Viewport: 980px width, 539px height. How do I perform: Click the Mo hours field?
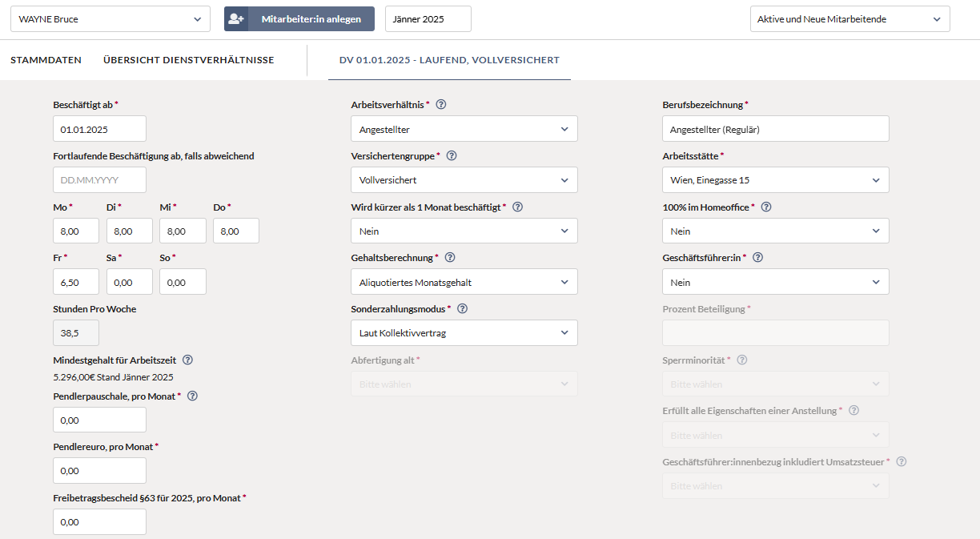pos(76,231)
